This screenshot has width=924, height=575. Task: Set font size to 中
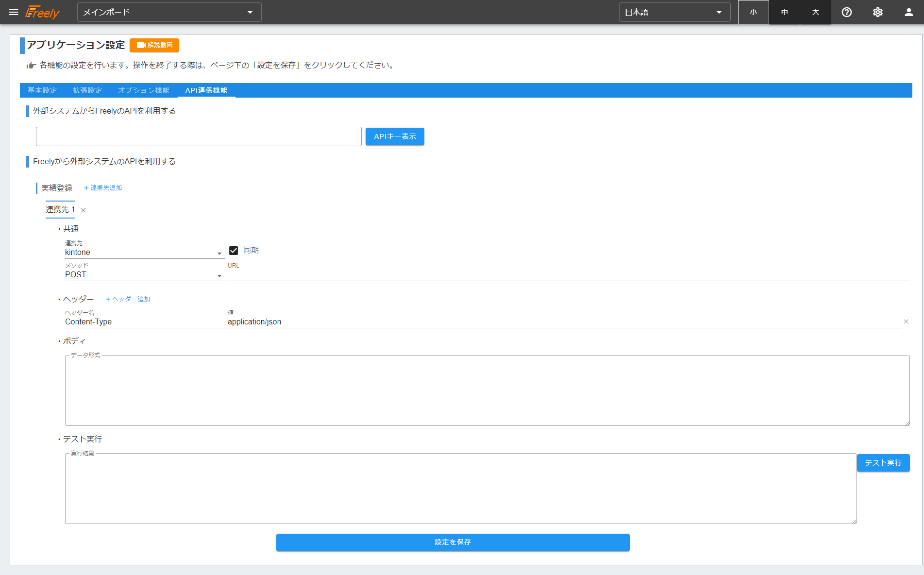pyautogui.click(x=784, y=12)
